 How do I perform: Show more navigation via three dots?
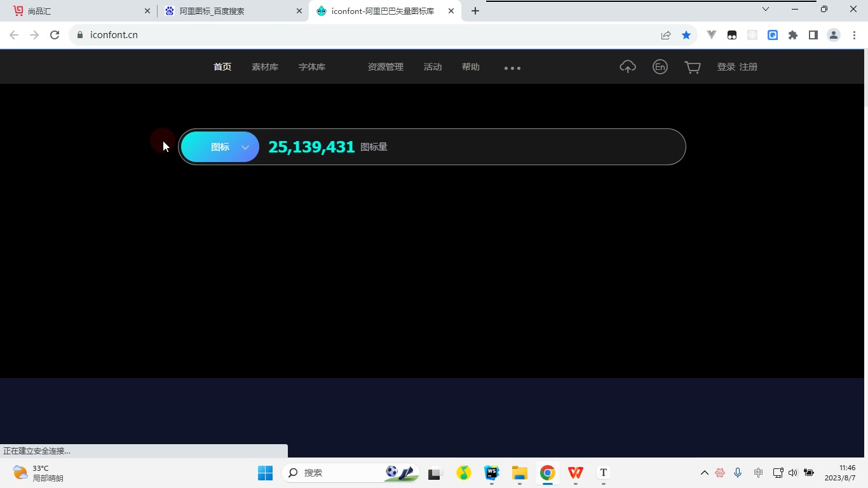[512, 68]
